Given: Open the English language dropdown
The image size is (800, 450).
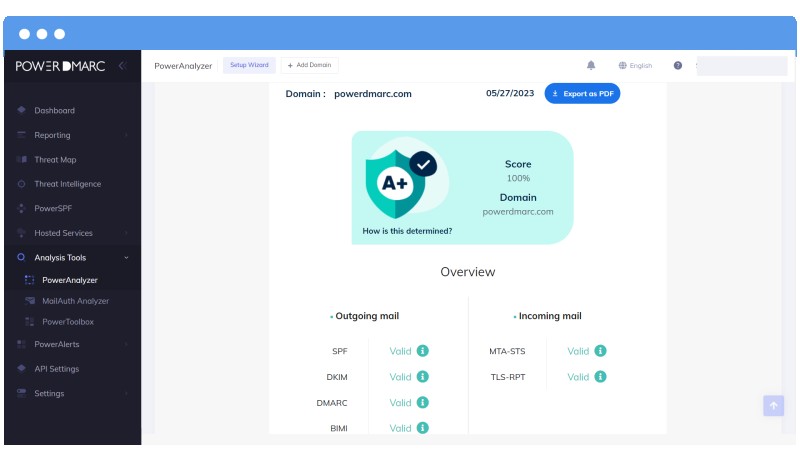Looking at the screenshot, I should [x=635, y=65].
